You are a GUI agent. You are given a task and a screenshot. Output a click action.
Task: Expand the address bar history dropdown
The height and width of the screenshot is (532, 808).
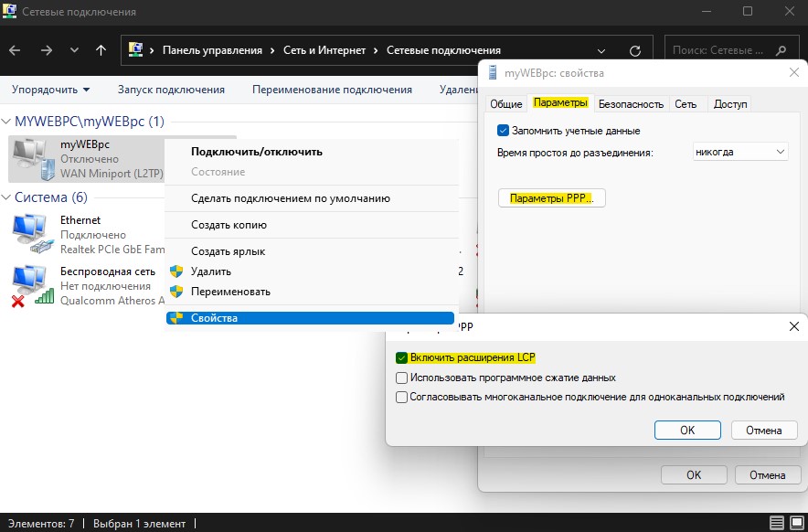601,50
